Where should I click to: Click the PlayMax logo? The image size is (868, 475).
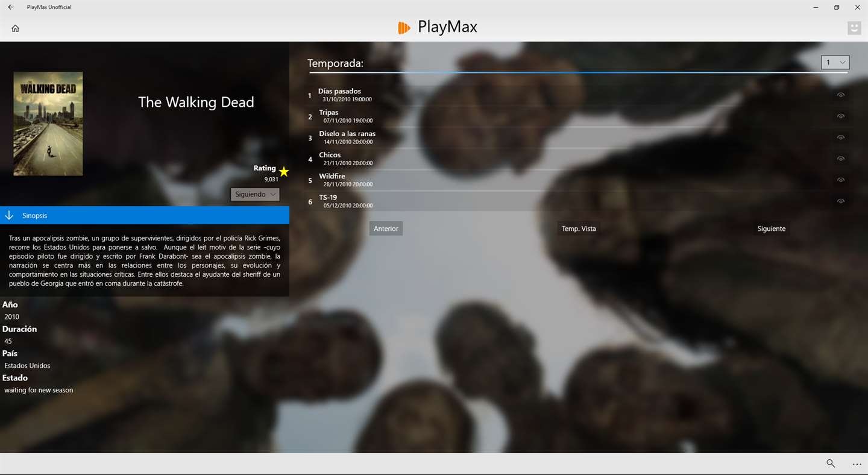tap(438, 27)
